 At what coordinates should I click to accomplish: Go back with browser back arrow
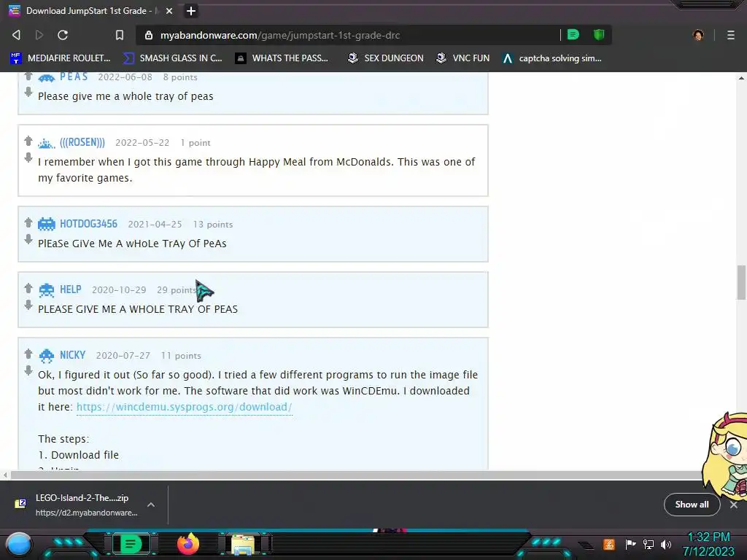coord(16,35)
